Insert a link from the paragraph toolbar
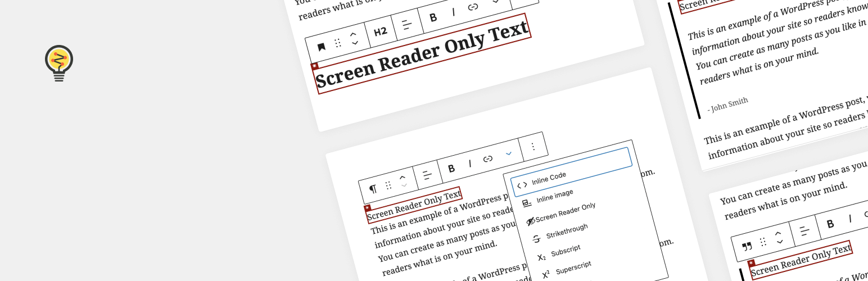868x281 pixels. pos(488,158)
